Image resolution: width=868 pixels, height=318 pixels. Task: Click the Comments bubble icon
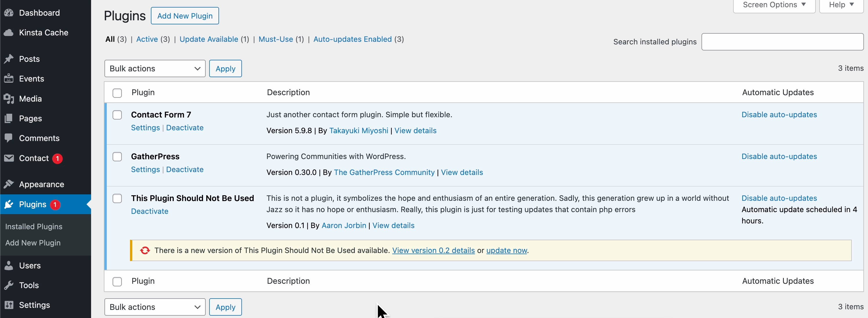pos(9,138)
